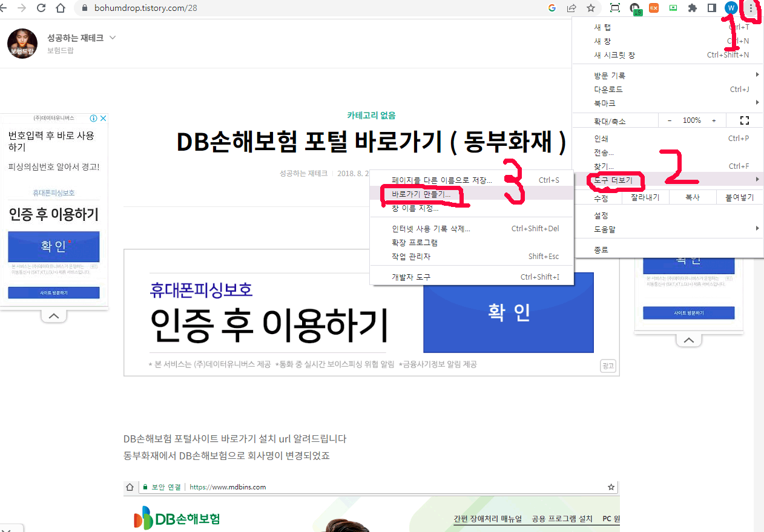
Task: Click large 확인 button in center ad
Action: [509, 312]
